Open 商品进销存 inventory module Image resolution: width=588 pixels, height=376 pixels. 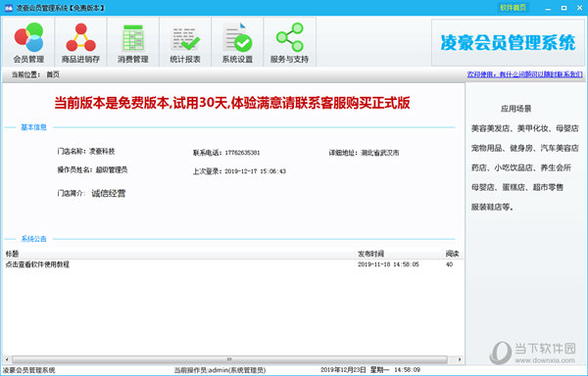pos(80,42)
